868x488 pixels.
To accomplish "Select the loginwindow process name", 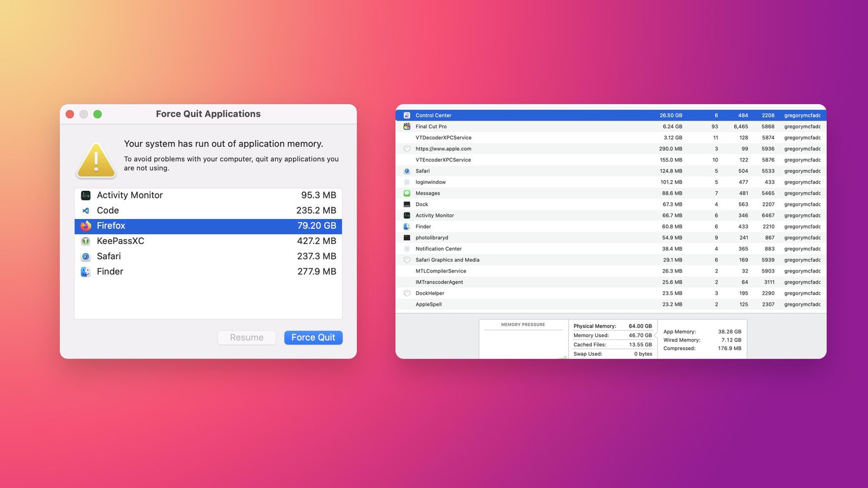I will pyautogui.click(x=430, y=182).
